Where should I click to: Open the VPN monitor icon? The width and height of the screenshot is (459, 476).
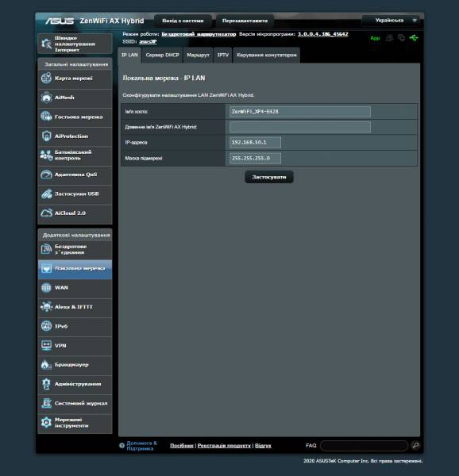pyautogui.click(x=46, y=345)
